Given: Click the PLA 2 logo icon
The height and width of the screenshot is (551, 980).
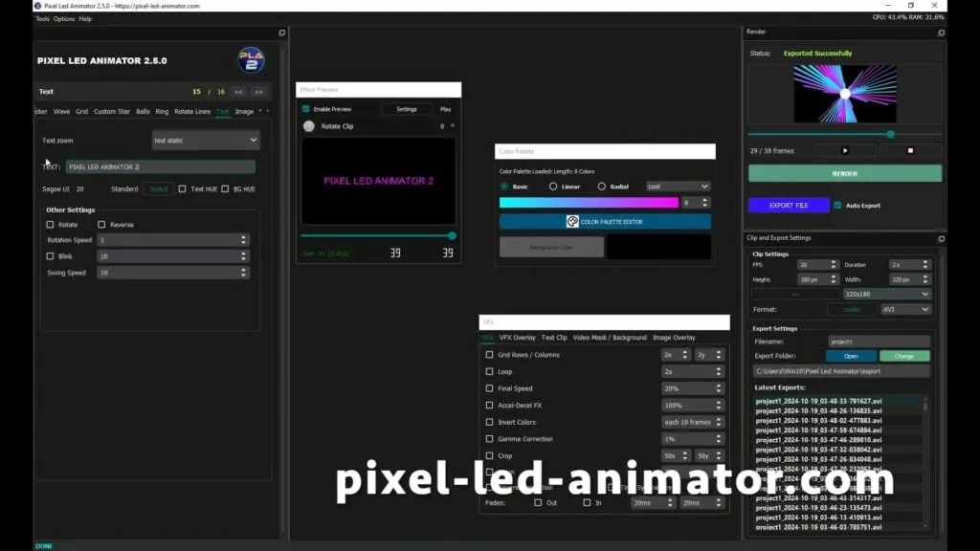Looking at the screenshot, I should coord(252,60).
